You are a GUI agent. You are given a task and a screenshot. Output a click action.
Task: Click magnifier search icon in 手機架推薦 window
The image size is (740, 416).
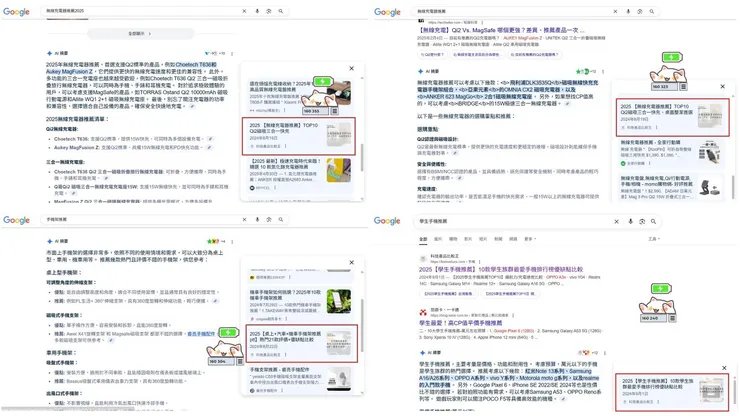[280, 220]
